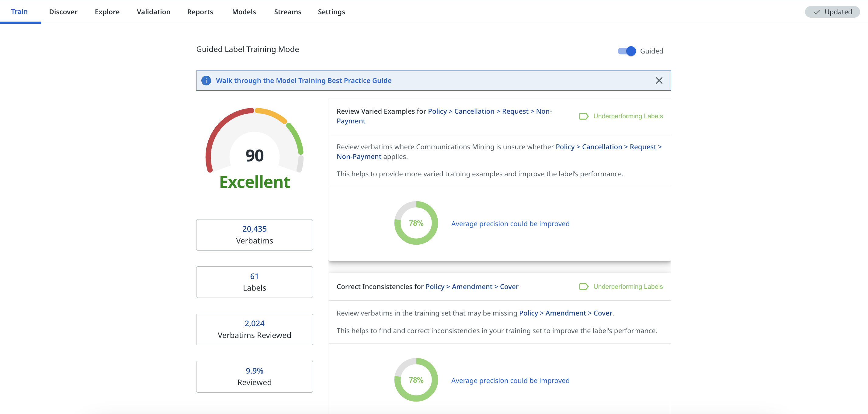Click the 78% precision ring on Non-Payment card
The image size is (868, 414).
coord(416,223)
